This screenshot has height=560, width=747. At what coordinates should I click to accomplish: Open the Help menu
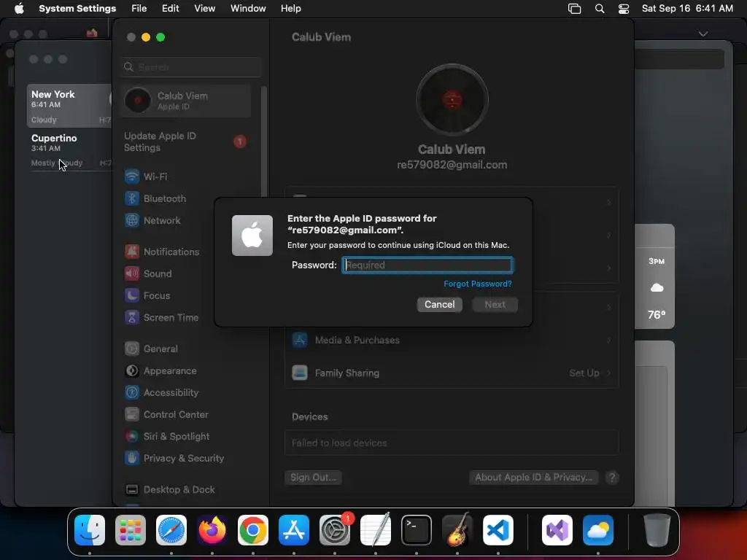tap(290, 9)
